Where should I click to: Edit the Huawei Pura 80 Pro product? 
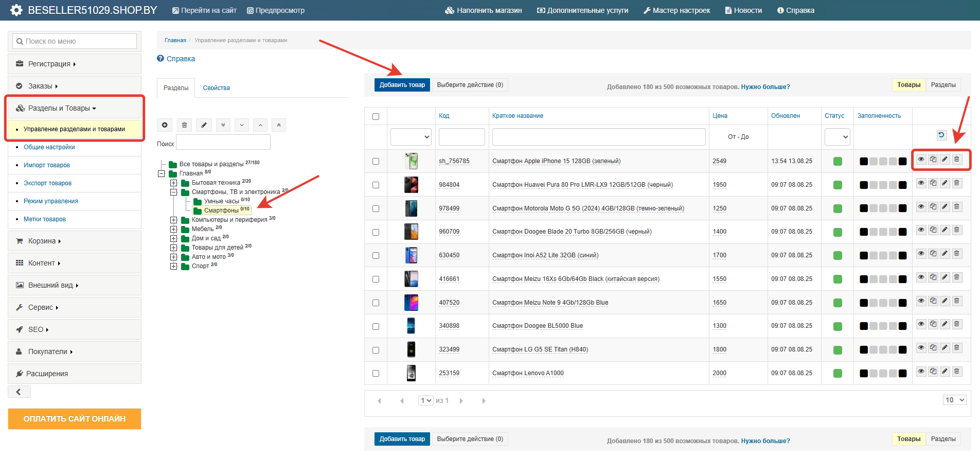(945, 183)
